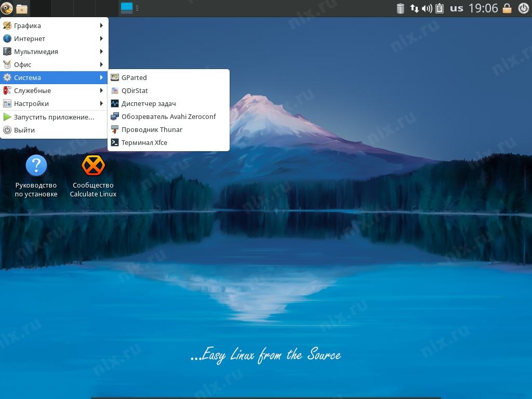The image size is (532, 399).
Task: Click the clipboard manager tray icon
Action: pyautogui.click(x=440, y=8)
